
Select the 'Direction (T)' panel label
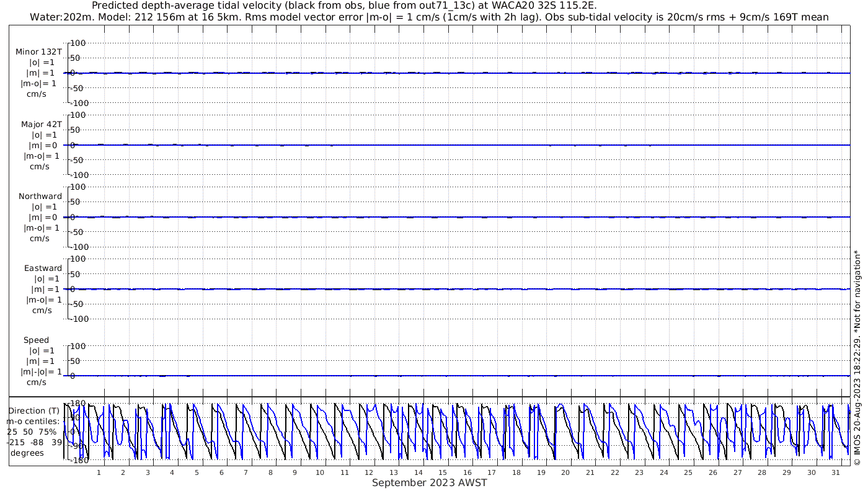(35, 410)
